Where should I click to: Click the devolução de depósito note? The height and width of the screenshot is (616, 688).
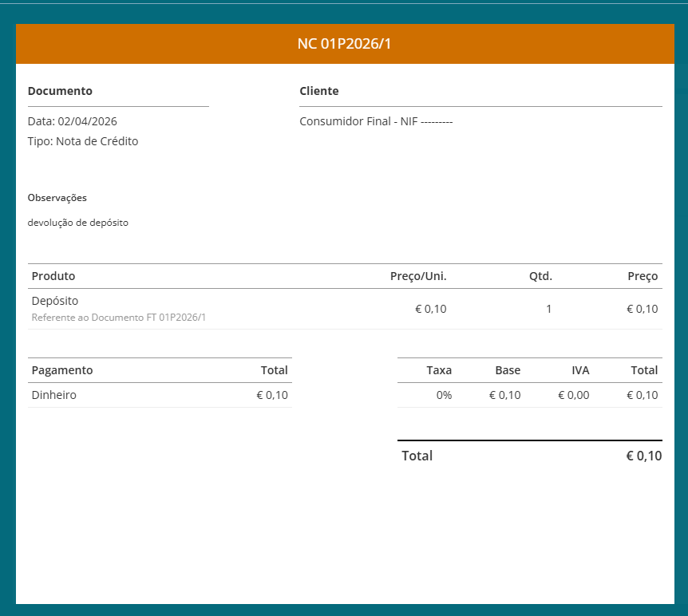tap(78, 223)
